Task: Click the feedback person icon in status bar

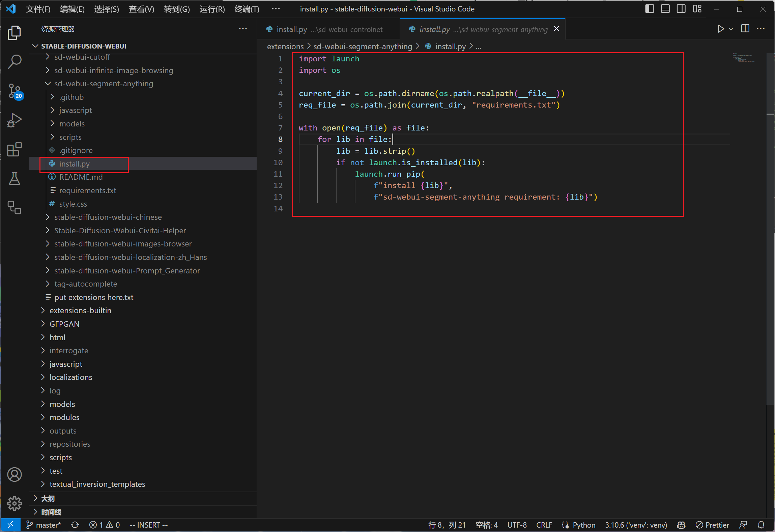Action: [x=743, y=525]
